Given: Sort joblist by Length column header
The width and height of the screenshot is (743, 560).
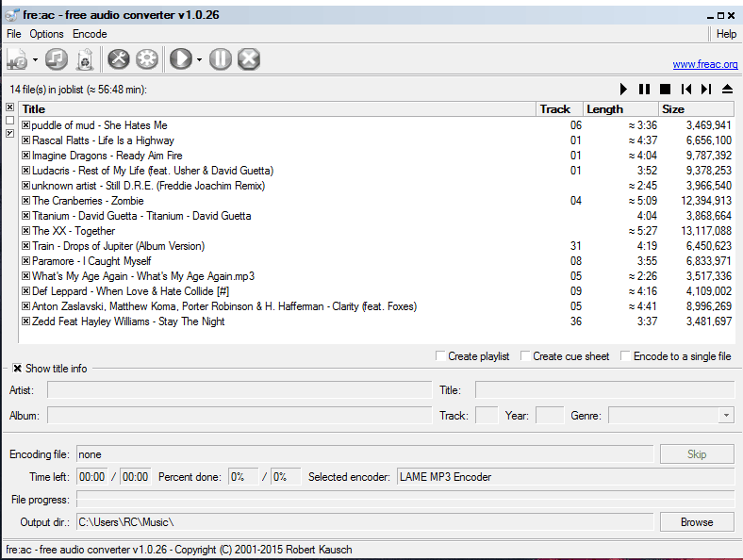Looking at the screenshot, I should point(620,109).
